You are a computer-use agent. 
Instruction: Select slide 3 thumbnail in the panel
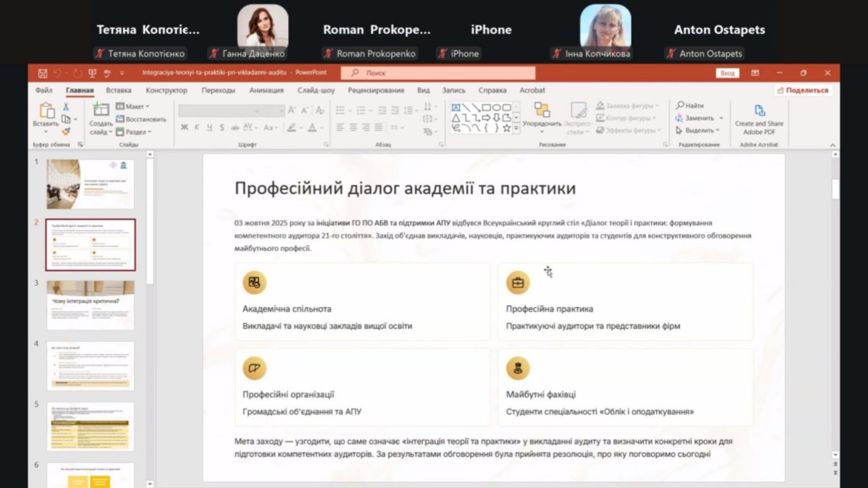click(x=91, y=305)
